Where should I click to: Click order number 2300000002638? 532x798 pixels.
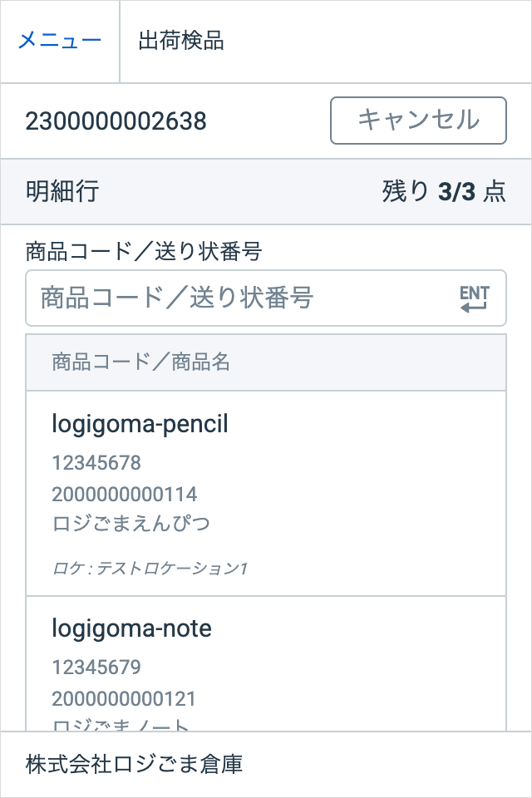coord(116,121)
